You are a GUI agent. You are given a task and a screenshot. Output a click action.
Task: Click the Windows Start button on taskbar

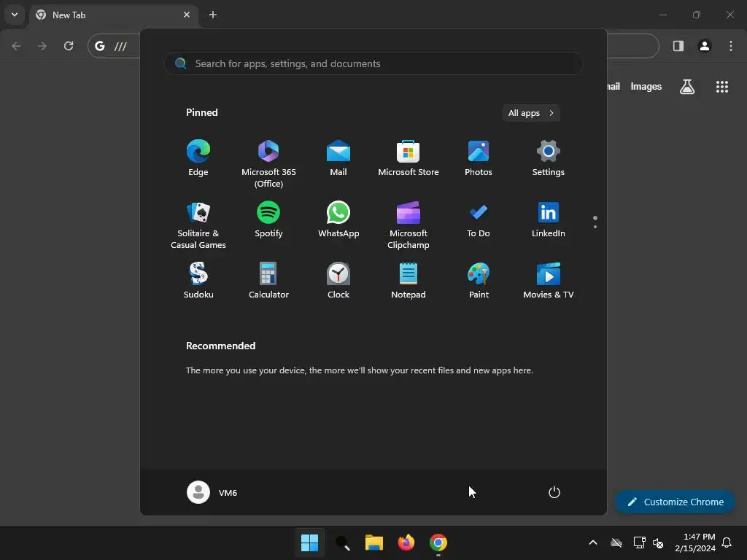[x=309, y=542]
